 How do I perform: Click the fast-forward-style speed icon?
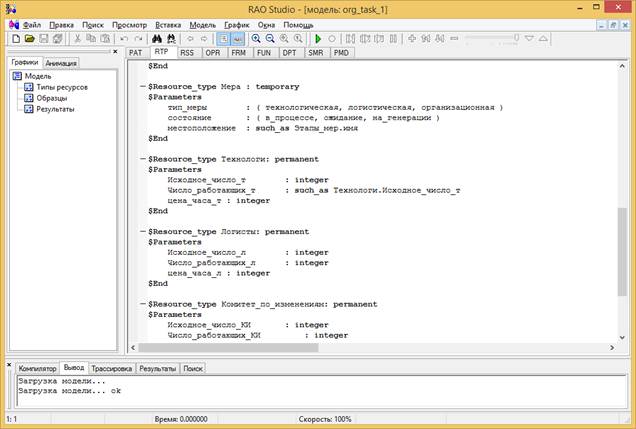(440, 39)
